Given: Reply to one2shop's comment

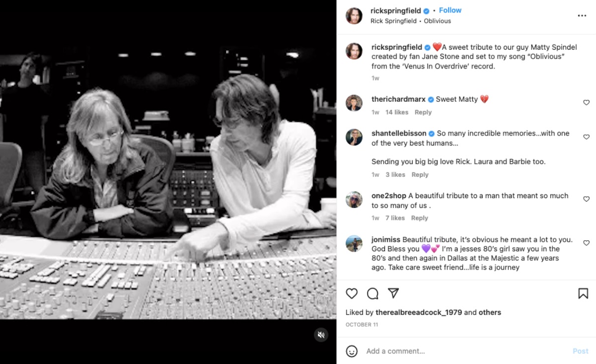Looking at the screenshot, I should click(x=420, y=218).
